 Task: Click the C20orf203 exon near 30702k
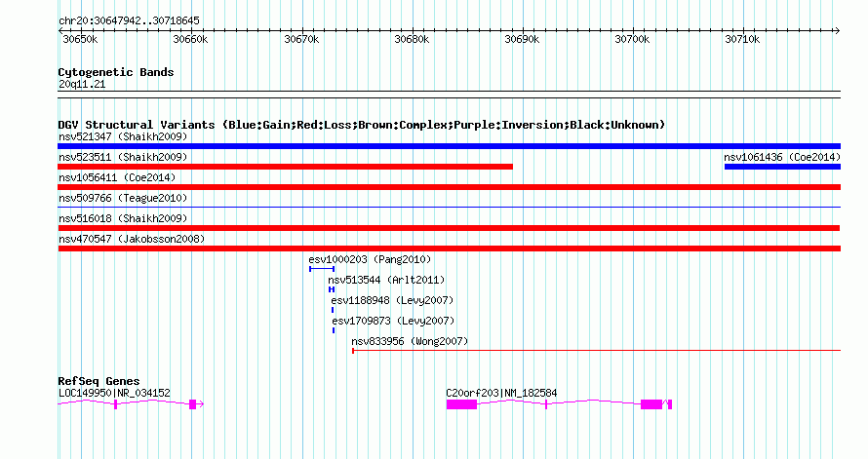pos(651,404)
